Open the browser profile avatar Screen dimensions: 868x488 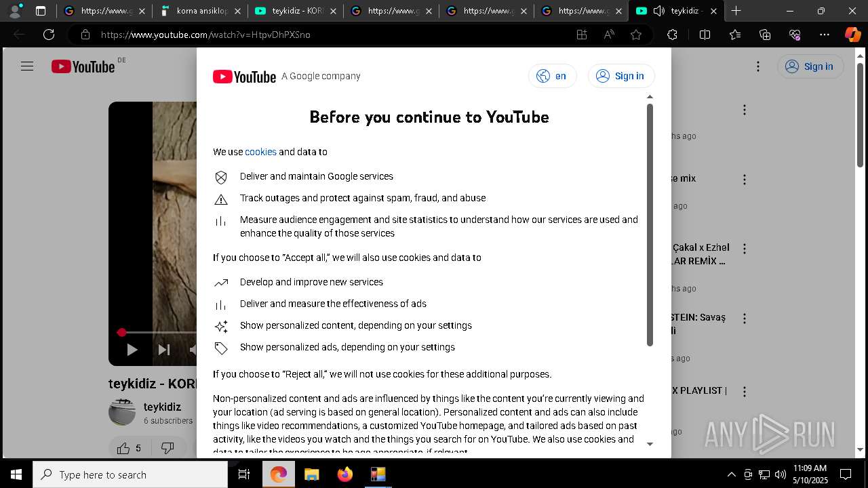[15, 11]
